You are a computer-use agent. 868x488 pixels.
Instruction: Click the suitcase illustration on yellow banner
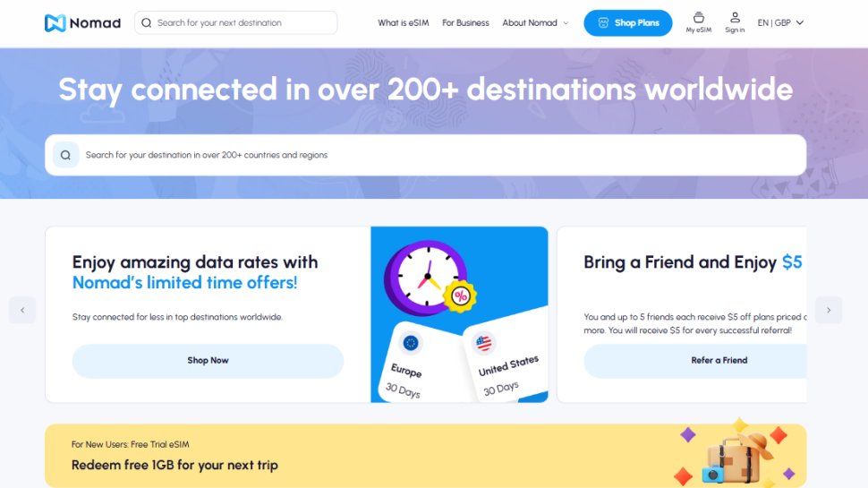point(734,455)
